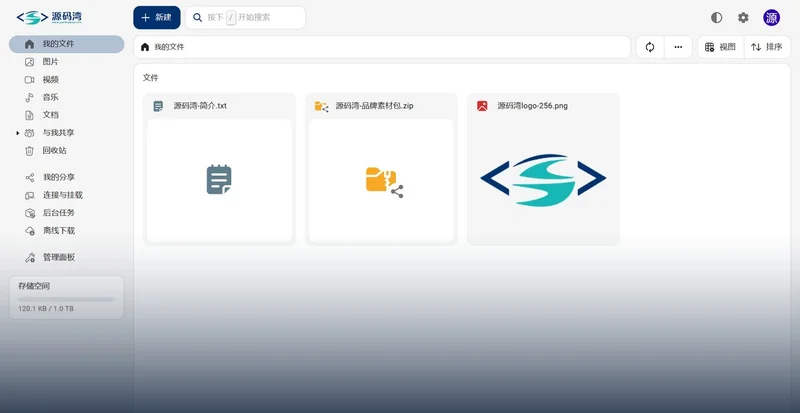This screenshot has width=800, height=413.
Task: Click the 新建 button
Action: [157, 17]
